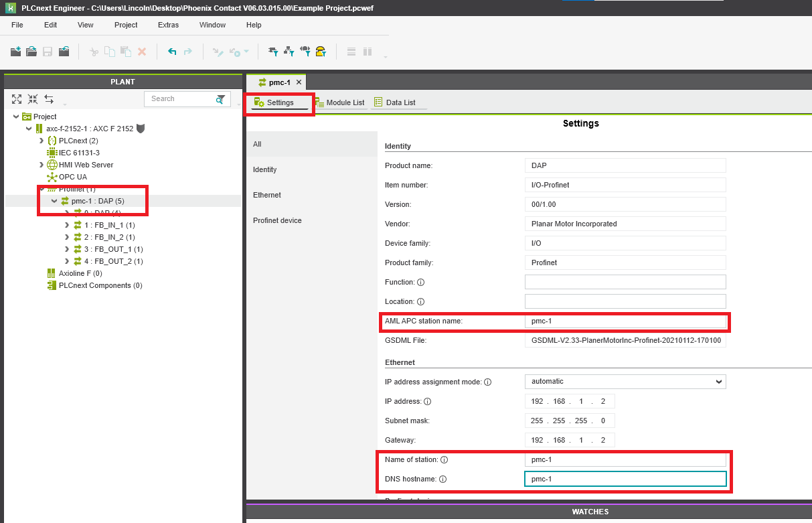Open IP address assignment mode dropdown
The height and width of the screenshot is (523, 812).
pos(719,382)
